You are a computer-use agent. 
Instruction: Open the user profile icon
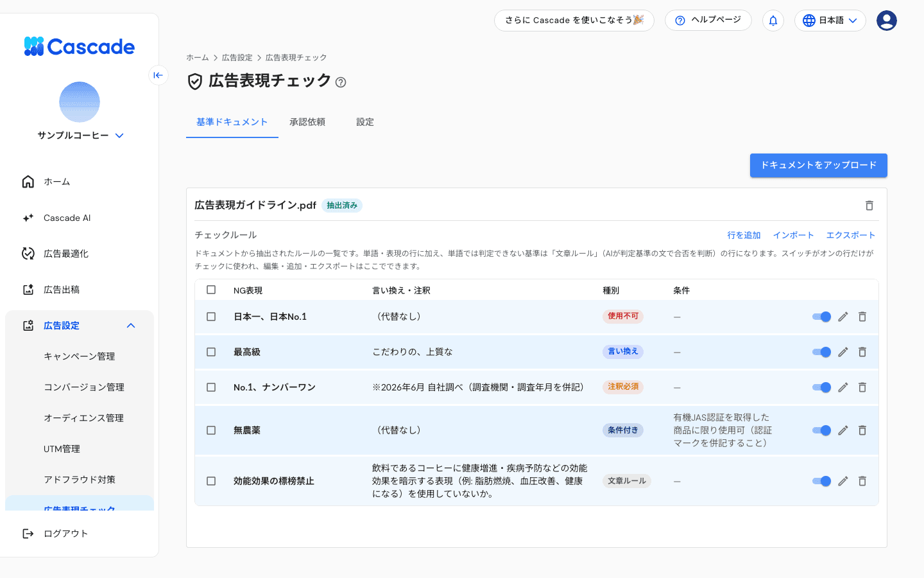[x=887, y=21]
